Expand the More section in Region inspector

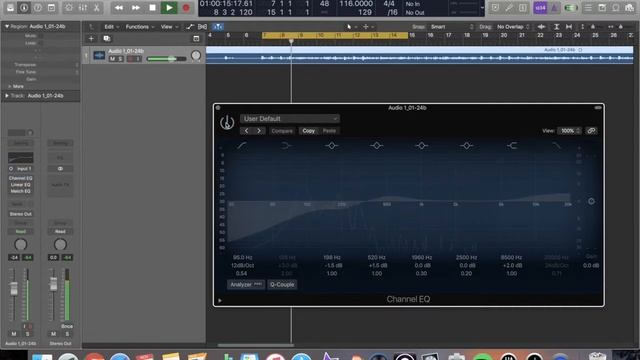coord(16,86)
